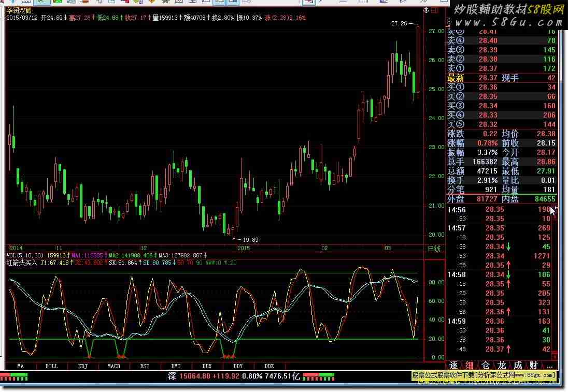This screenshot has width=568, height=392.
Task: Click the 内盘 84655 value
Action: coord(545,199)
